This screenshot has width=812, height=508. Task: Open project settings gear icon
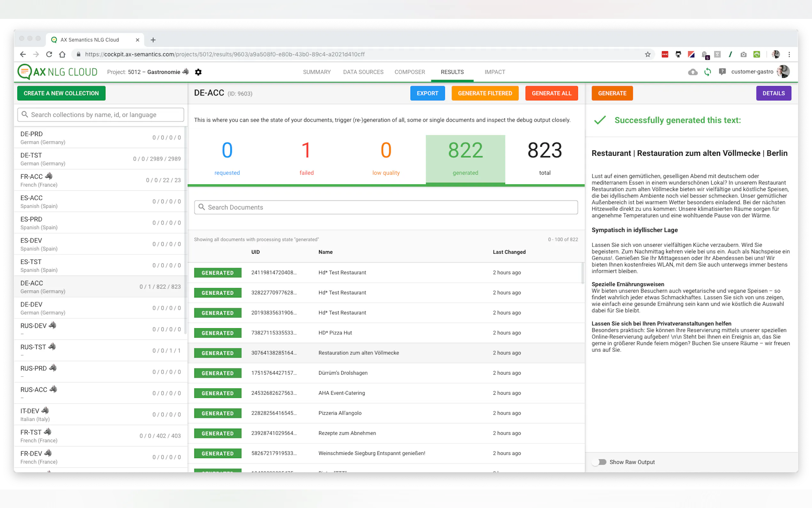coord(198,72)
